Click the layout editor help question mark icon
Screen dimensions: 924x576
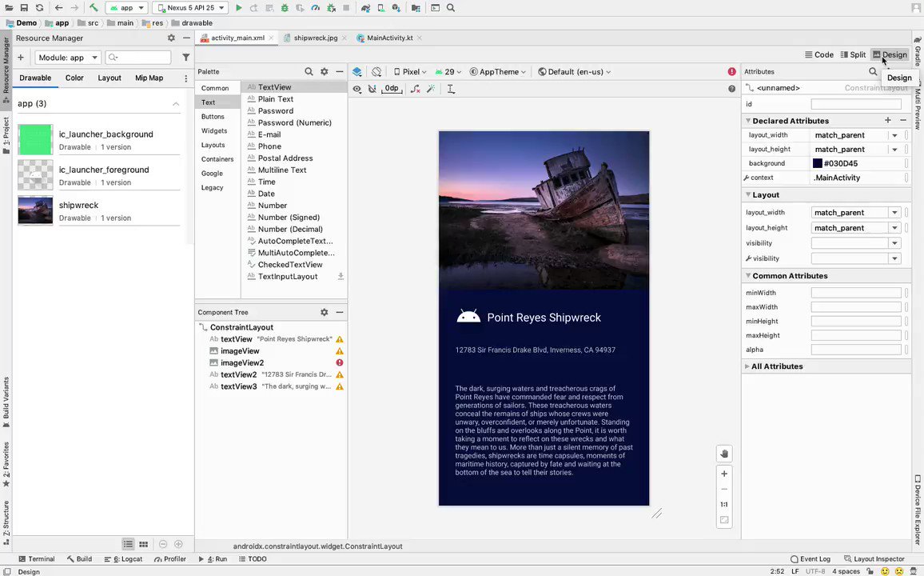click(x=732, y=89)
